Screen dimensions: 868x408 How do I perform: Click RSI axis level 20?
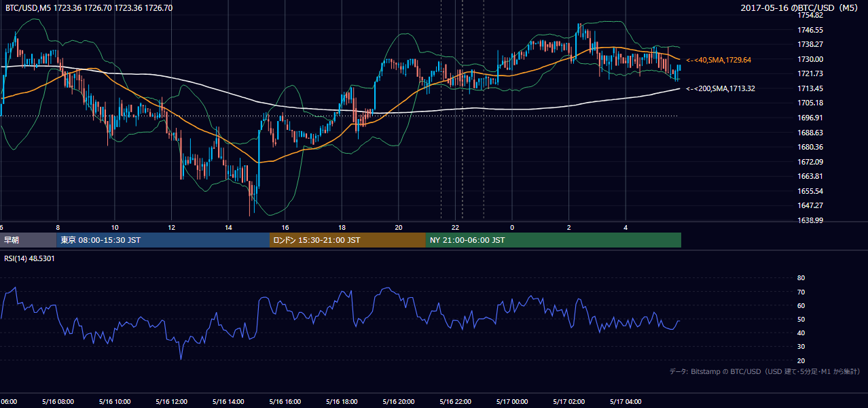tap(801, 360)
